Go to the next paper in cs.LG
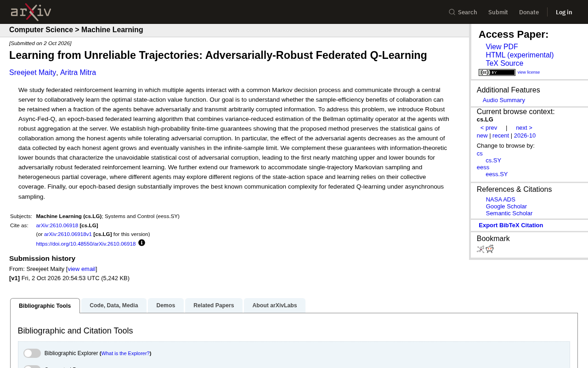The image size is (588, 368). (524, 128)
